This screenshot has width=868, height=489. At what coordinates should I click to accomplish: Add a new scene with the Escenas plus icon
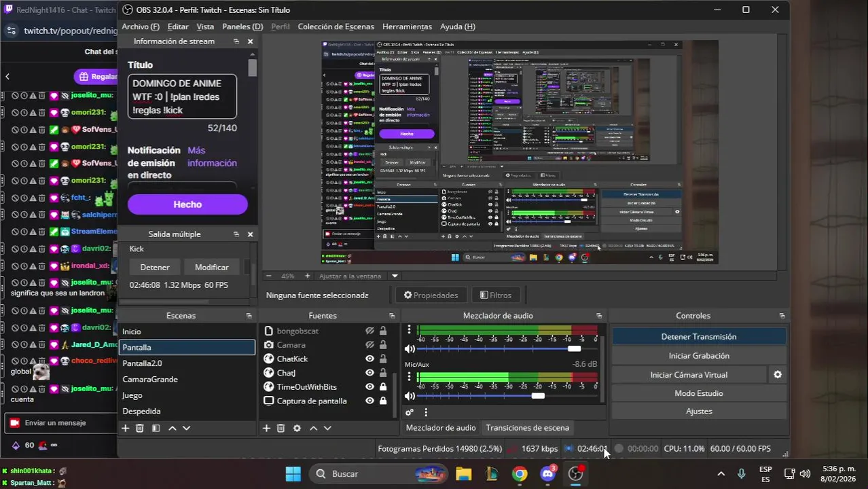pos(125,429)
